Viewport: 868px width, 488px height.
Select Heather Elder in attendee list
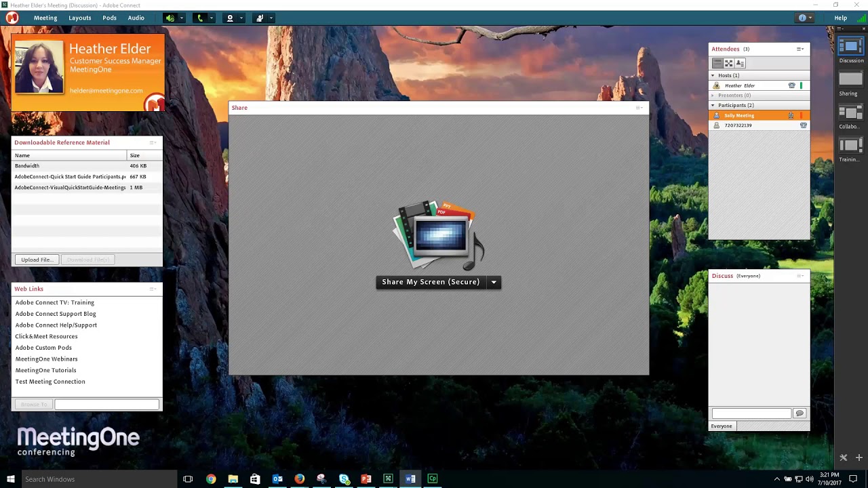coord(759,85)
